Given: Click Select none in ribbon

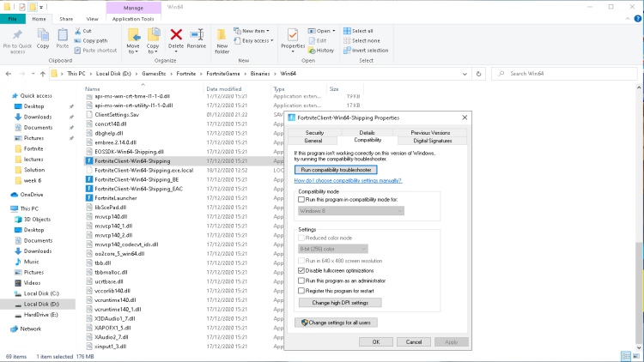Looking at the screenshot, I should tap(361, 40).
